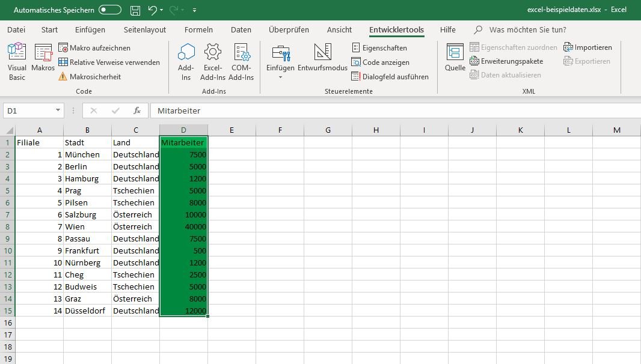
Task: Click the save icon in title bar
Action: point(135,10)
